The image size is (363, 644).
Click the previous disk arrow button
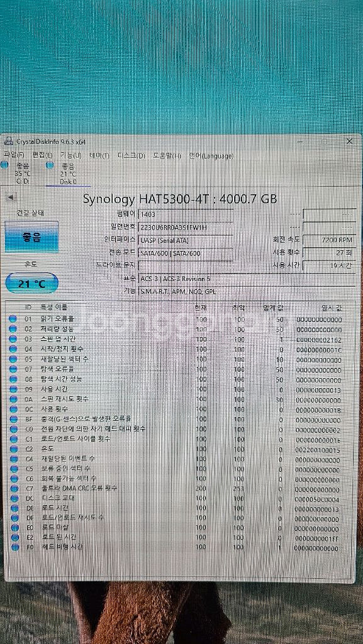click(x=10, y=197)
